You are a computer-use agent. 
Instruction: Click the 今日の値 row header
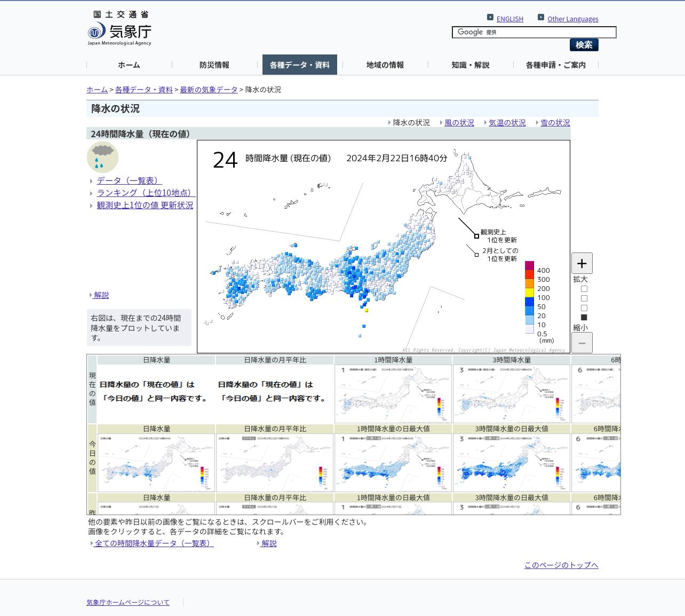92,458
